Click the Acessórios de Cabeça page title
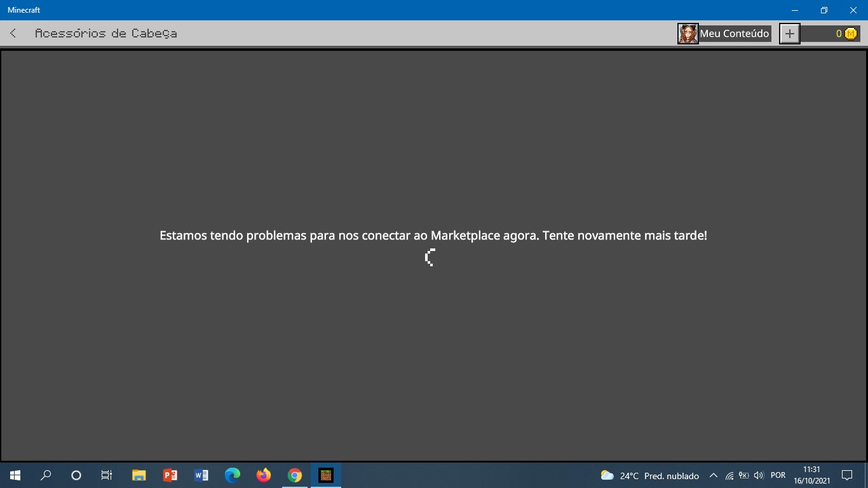868x488 pixels. coord(106,33)
